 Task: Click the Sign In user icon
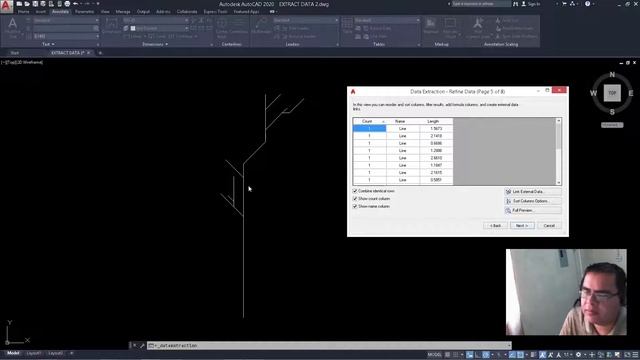[x=524, y=4]
